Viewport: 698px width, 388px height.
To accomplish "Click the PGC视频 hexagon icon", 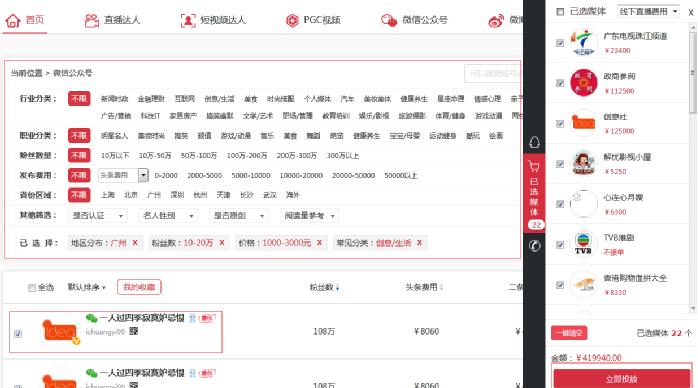I will 292,20.
